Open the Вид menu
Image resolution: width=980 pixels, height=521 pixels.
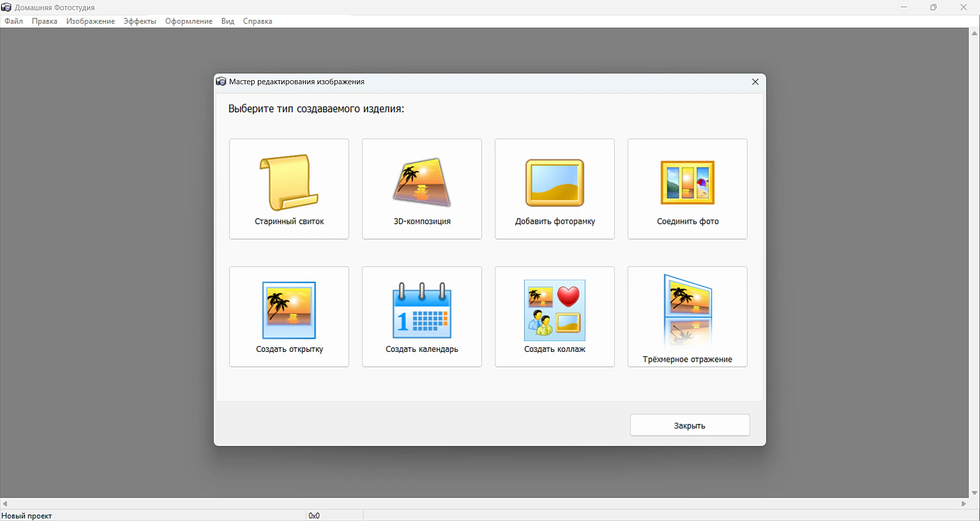point(228,21)
